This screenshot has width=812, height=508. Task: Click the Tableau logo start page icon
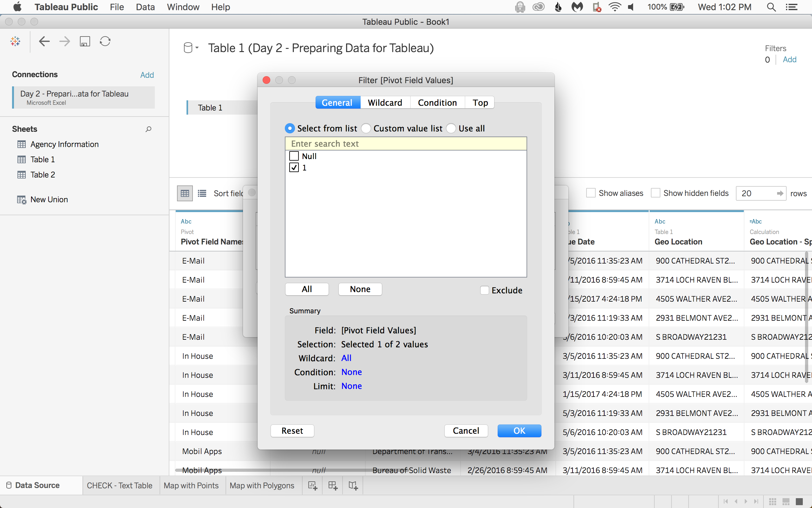coord(16,41)
